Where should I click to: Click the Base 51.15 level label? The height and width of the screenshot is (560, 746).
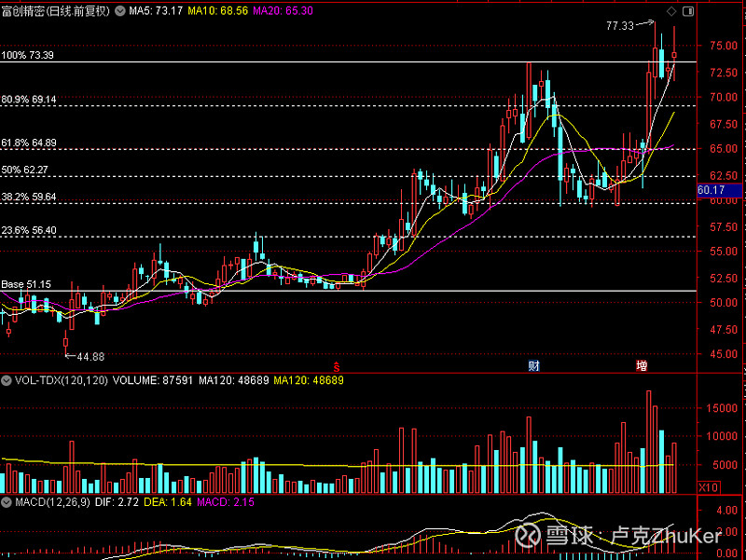coord(26,284)
